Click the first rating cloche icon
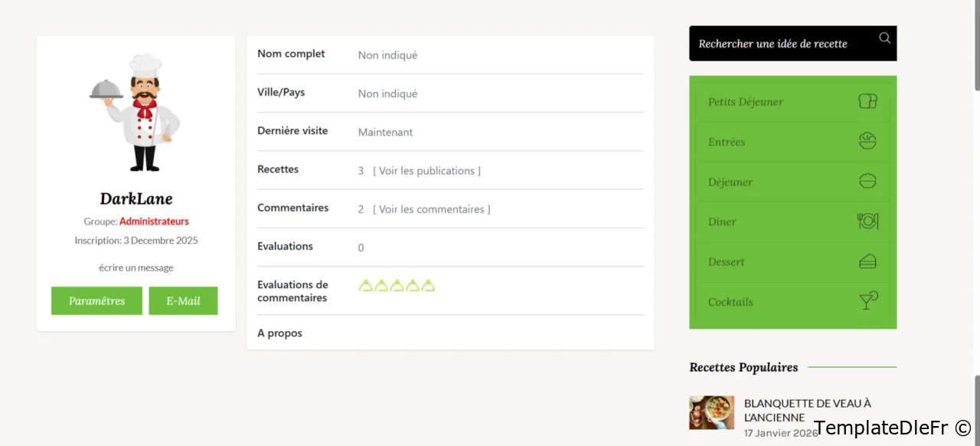Image resolution: width=980 pixels, height=446 pixels. pos(366,286)
